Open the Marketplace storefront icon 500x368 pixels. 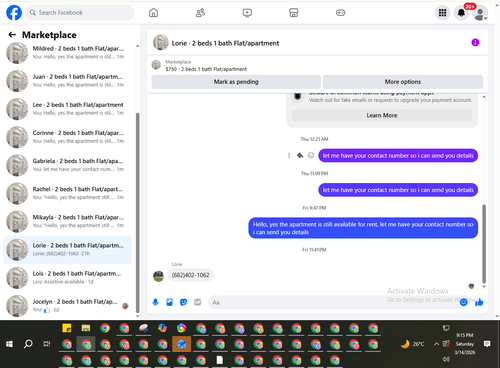(x=294, y=13)
